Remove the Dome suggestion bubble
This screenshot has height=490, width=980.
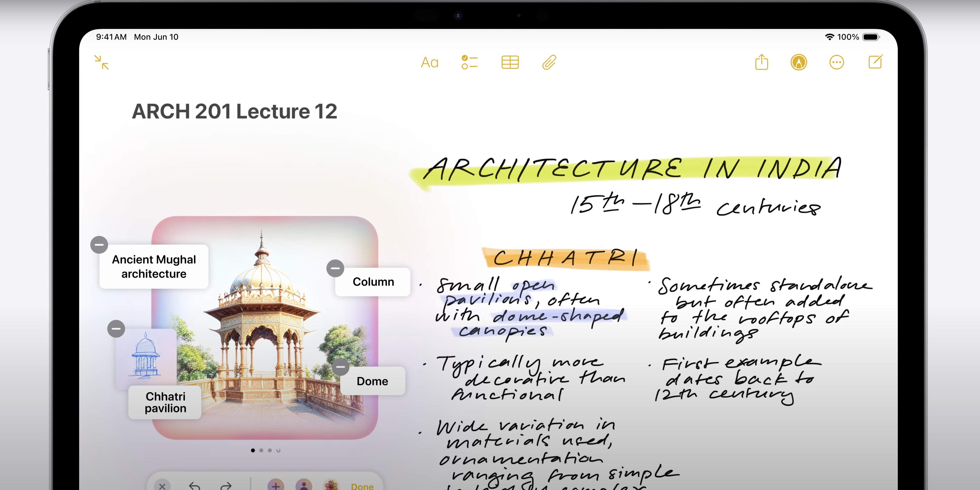point(340,367)
